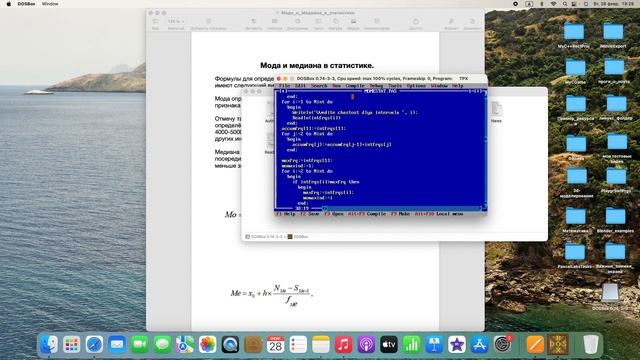Click F9 Make in Pascal status bar

pos(400,214)
